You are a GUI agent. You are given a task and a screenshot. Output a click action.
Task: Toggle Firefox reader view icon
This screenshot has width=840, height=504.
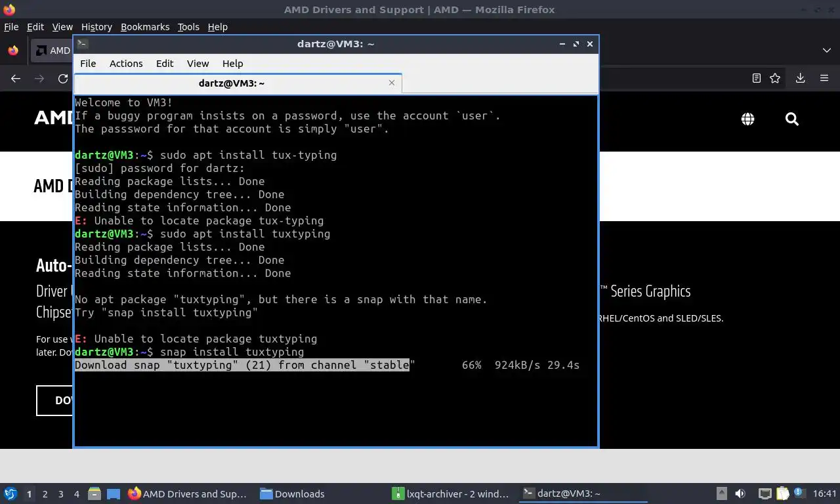coord(757,78)
